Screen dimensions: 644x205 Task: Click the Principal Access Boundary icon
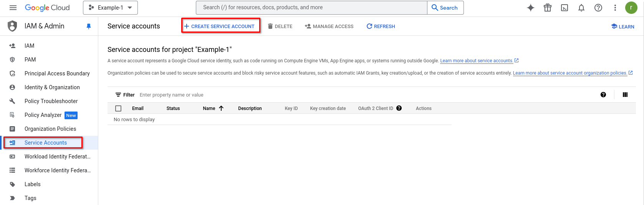click(12, 73)
